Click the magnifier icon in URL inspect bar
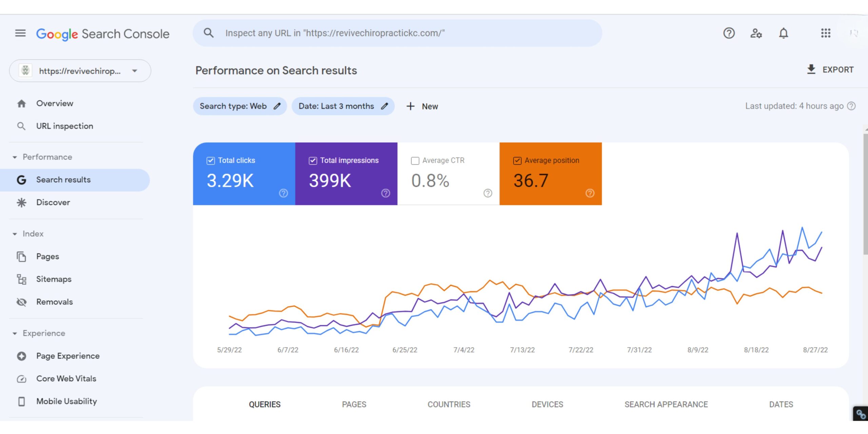The image size is (868, 434). (x=209, y=33)
